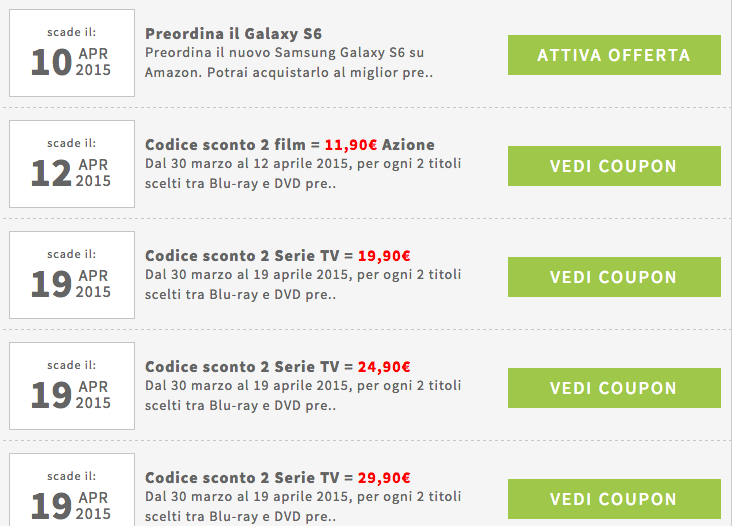Open VEDI COUPON for the 29,90€ Serie TV offer
732x526 pixels.
pos(614,499)
